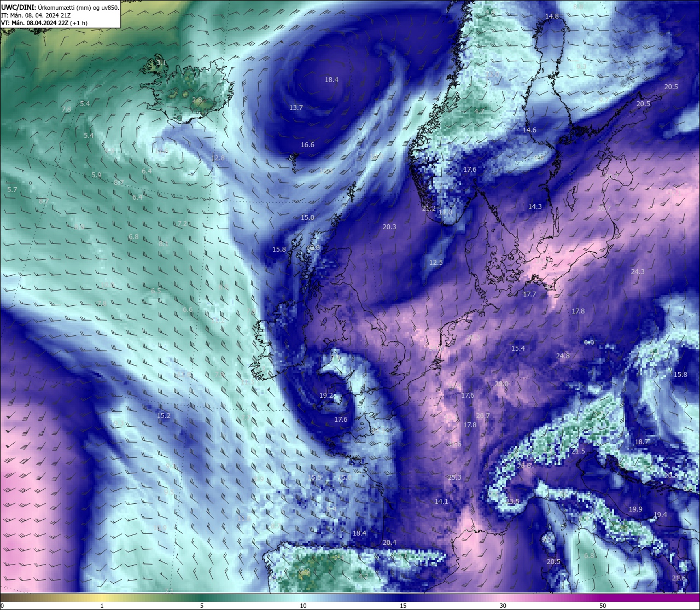Select the 23.5 value label
The width and height of the screenshot is (700, 610).
(x=512, y=502)
